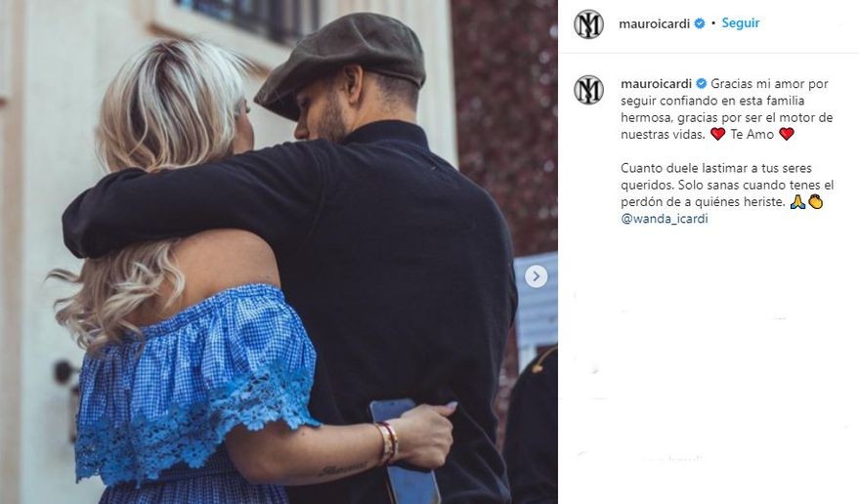859x504 pixels.
Task: Click the man's flat cap in the photo
Action: pyautogui.click(x=341, y=62)
